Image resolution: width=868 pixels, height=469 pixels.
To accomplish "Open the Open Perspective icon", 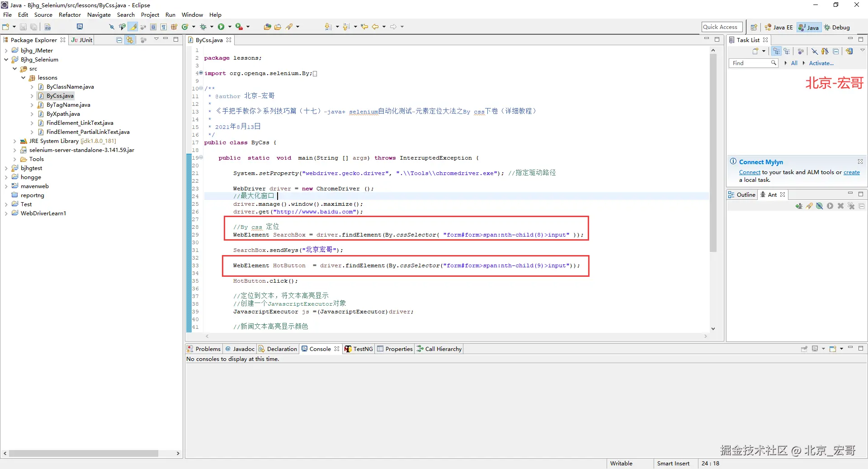I will pos(754,27).
